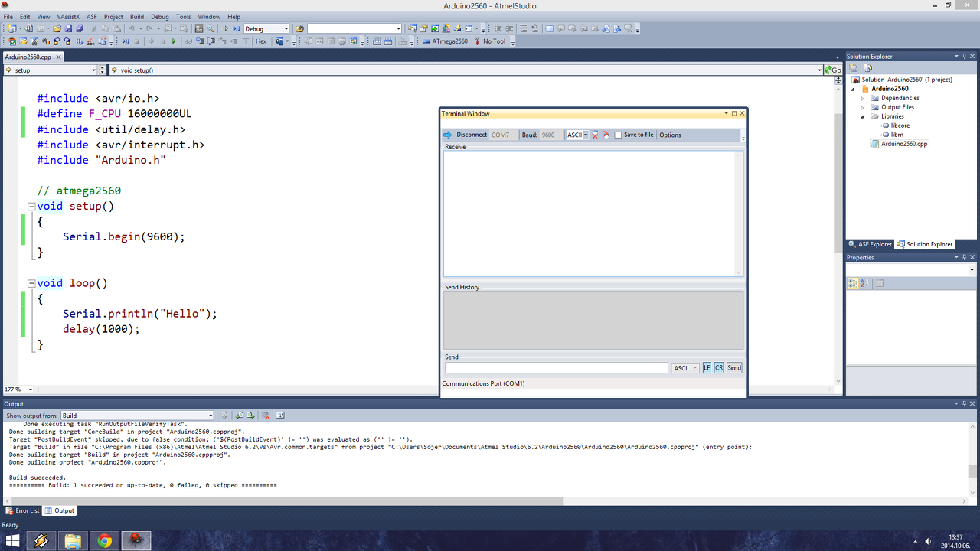Launch Google Chrome from the taskbar
Viewport: 980px width, 551px height.
click(x=104, y=541)
